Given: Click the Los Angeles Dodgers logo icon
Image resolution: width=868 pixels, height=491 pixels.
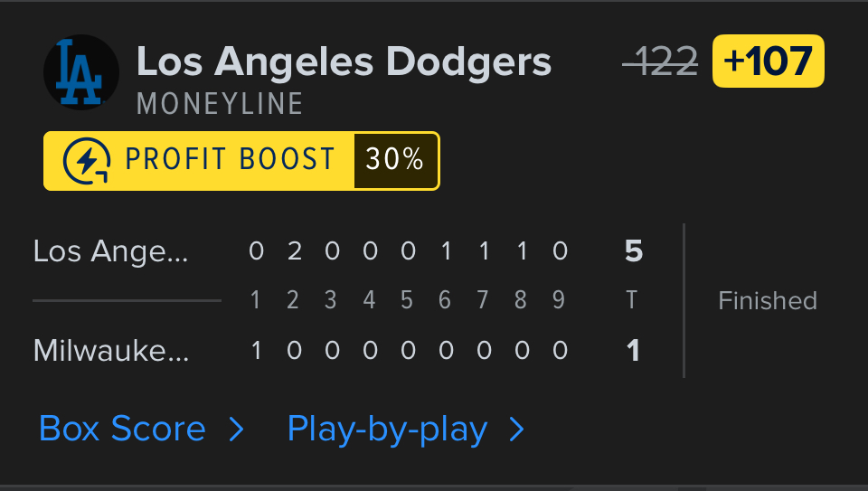Looking at the screenshot, I should [81, 72].
